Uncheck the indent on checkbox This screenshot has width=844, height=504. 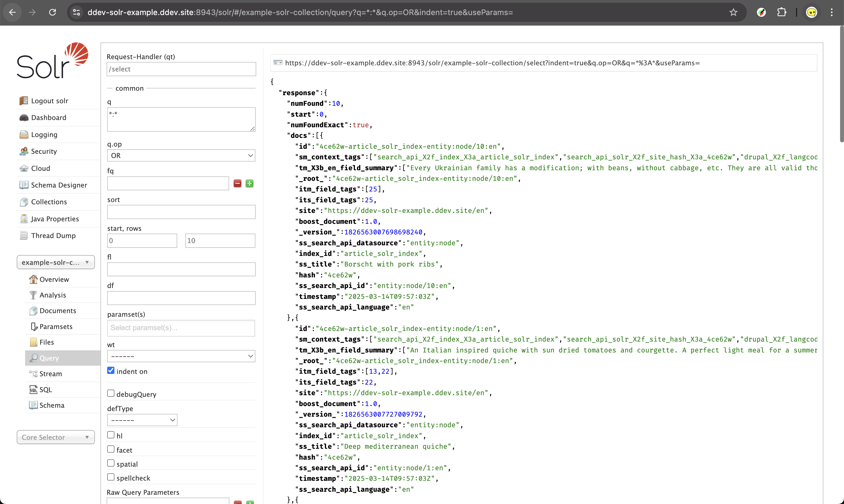pyautogui.click(x=111, y=371)
